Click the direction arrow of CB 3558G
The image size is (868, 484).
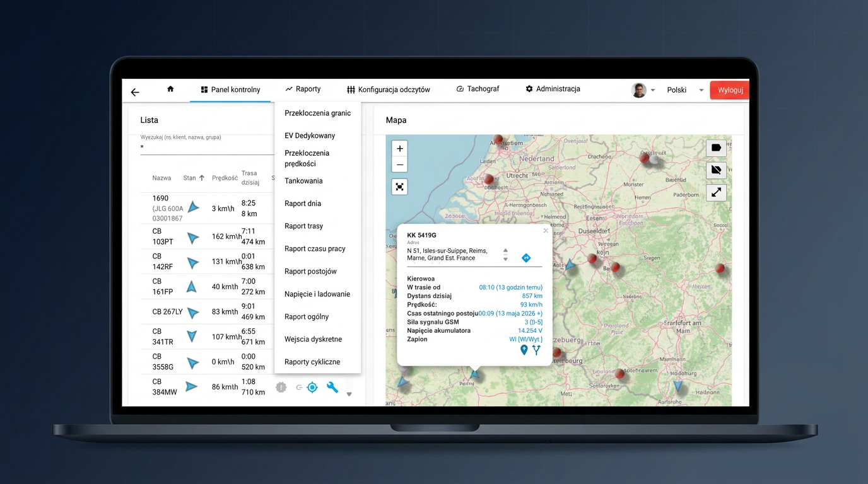193,363
